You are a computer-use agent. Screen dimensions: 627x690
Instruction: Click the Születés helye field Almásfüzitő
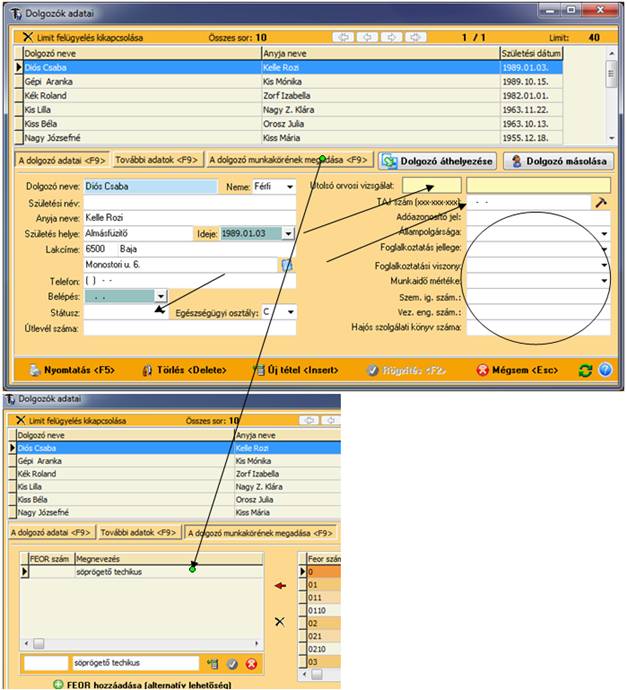tap(138, 234)
